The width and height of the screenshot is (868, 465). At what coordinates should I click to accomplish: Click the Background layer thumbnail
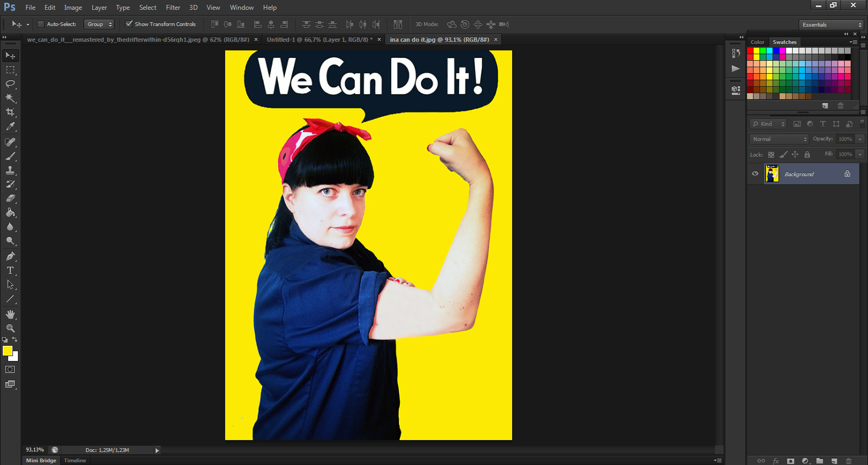(772, 174)
